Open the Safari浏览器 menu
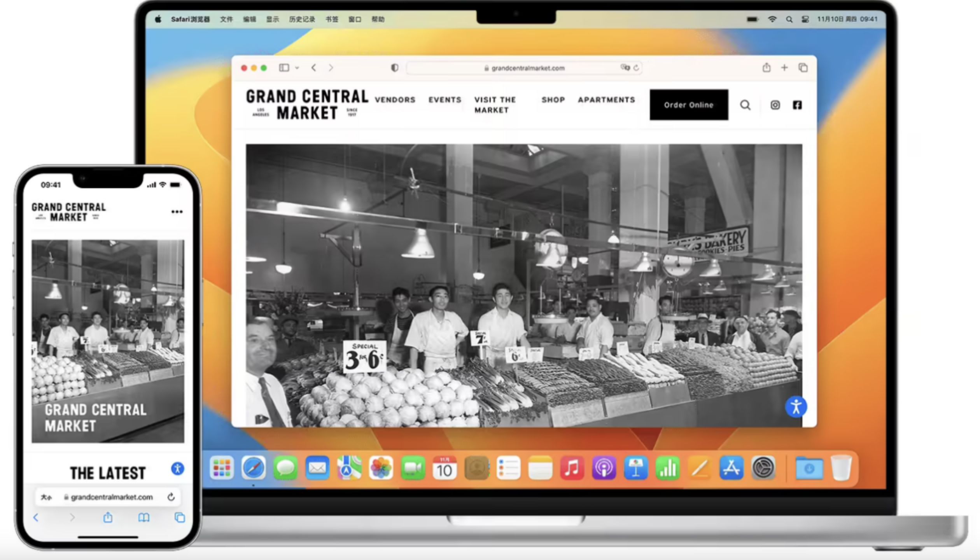 (x=190, y=19)
